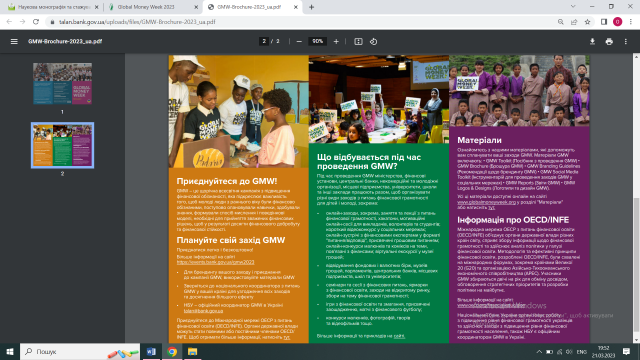This screenshot has width=640, height=360.
Task: Open Chrome side panel
Action: tap(604, 22)
